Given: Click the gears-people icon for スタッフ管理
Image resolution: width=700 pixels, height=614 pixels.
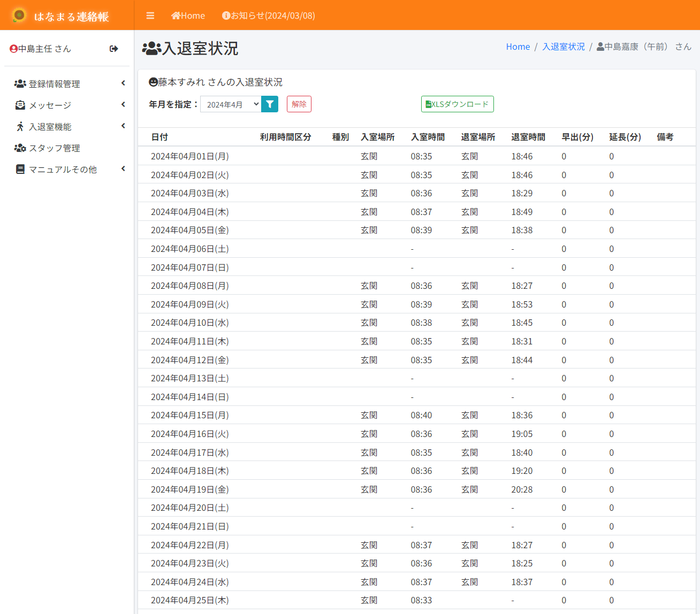Looking at the screenshot, I should click(20, 148).
